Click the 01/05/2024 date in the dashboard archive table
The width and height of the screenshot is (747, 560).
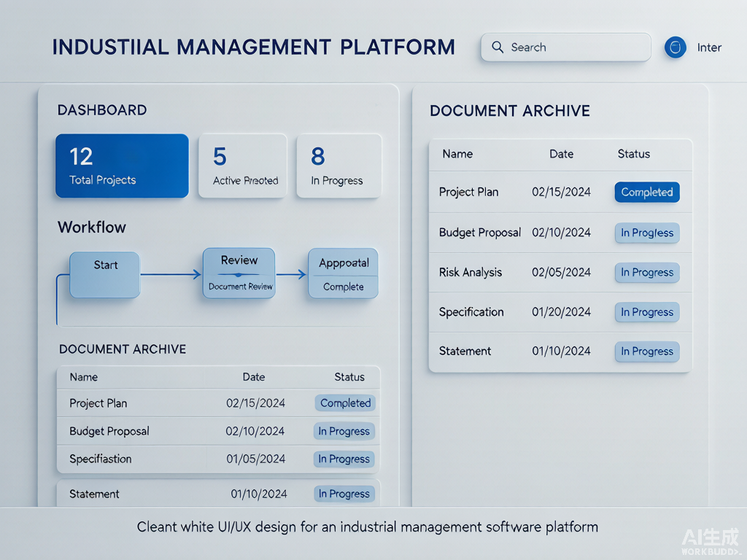256,459
